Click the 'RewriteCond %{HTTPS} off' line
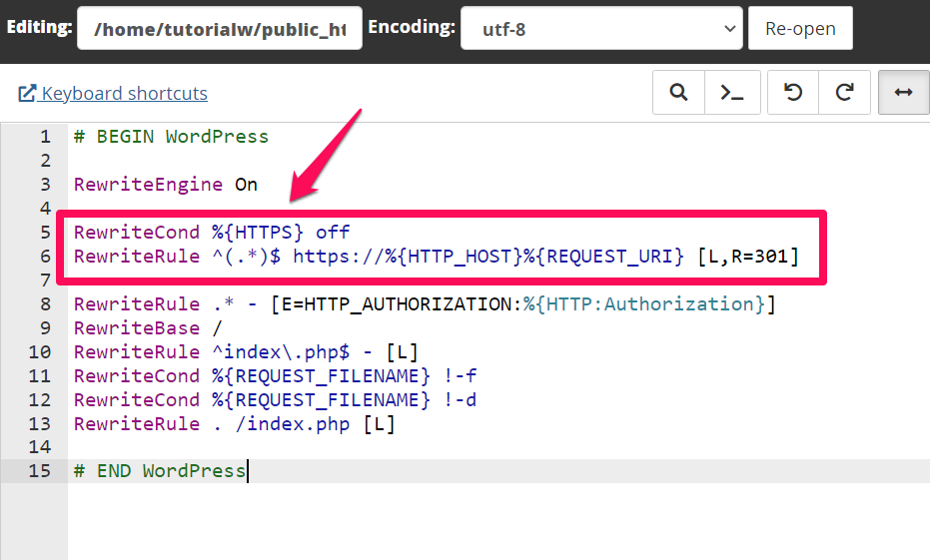Viewport: 930px width, 560px height. click(x=212, y=233)
